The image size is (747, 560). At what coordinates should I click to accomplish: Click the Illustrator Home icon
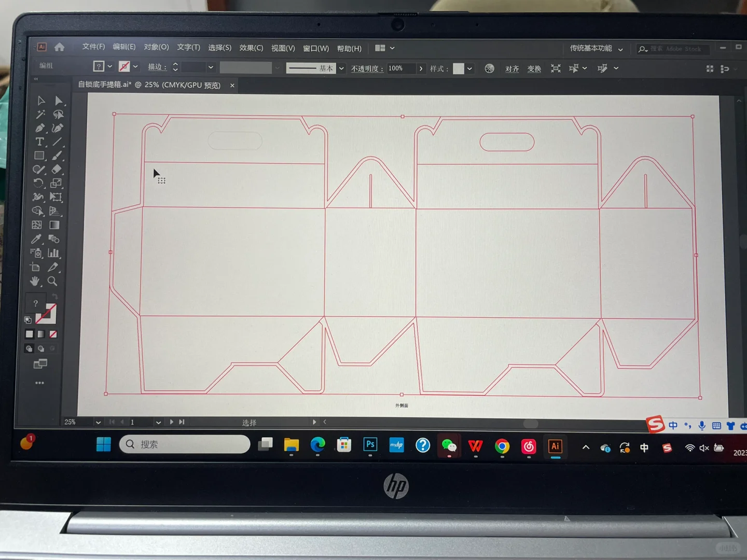60,47
